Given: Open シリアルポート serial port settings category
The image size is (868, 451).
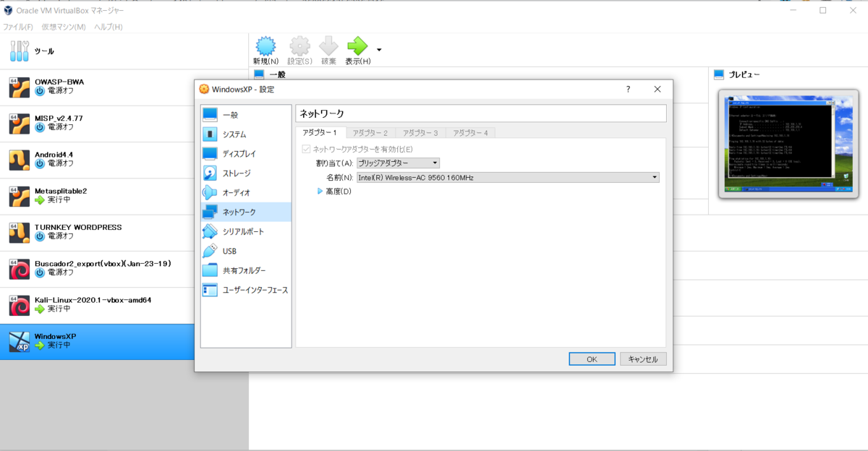Looking at the screenshot, I should [x=246, y=232].
